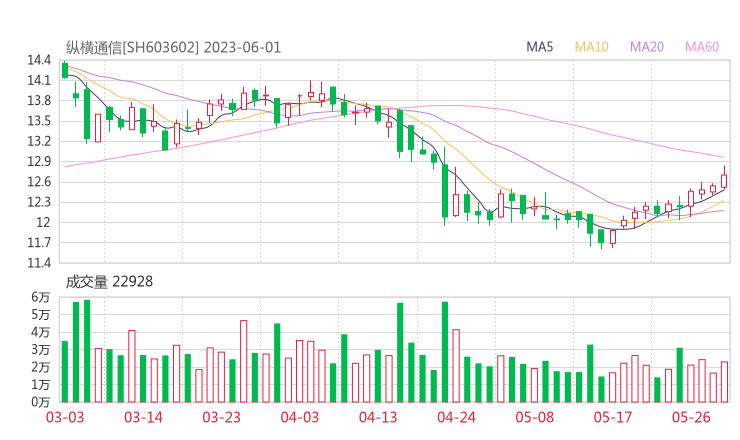Click the 03-03 date axis label
Screen dimensions: 740x440
(65, 417)
